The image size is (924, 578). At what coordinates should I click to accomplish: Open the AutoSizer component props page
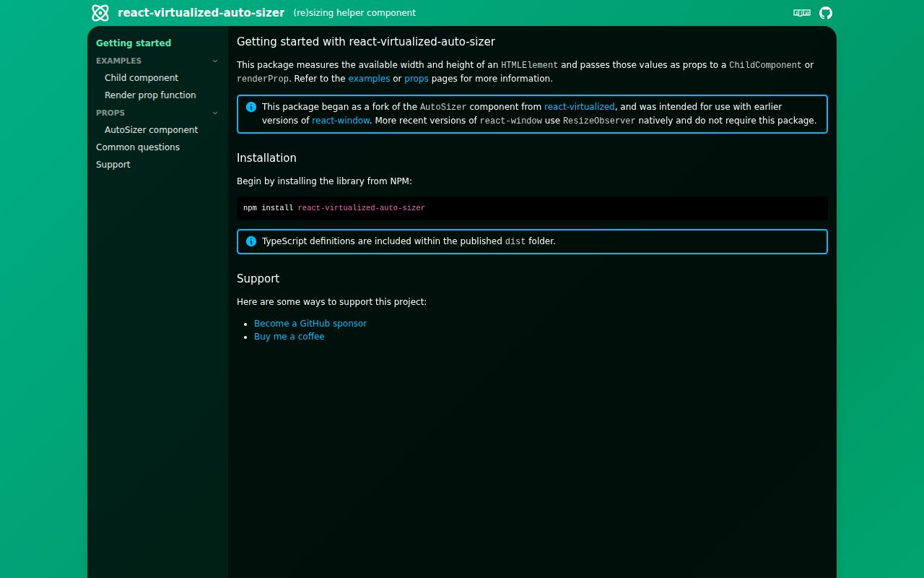pyautogui.click(x=151, y=130)
